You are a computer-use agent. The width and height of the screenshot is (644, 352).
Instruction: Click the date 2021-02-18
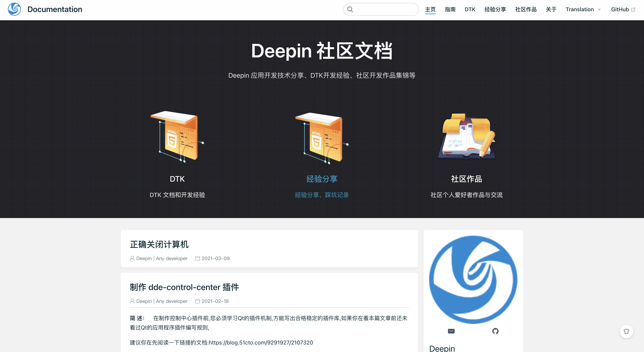[x=215, y=301]
